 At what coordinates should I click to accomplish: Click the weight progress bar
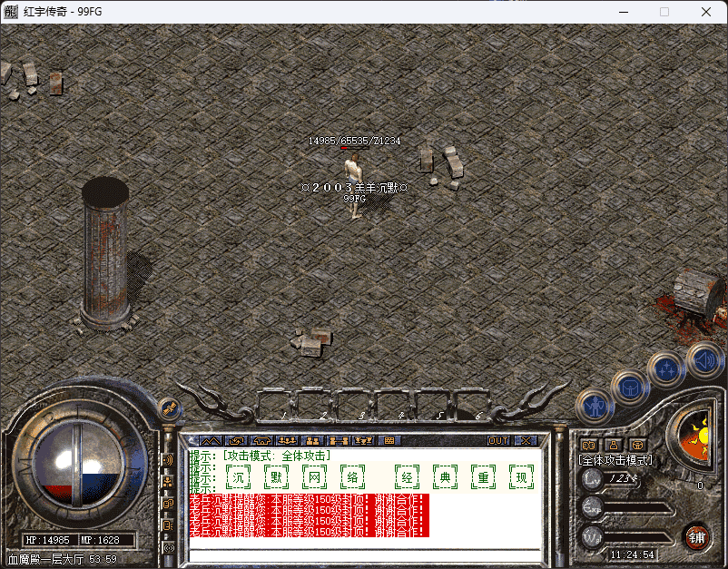[638, 539]
